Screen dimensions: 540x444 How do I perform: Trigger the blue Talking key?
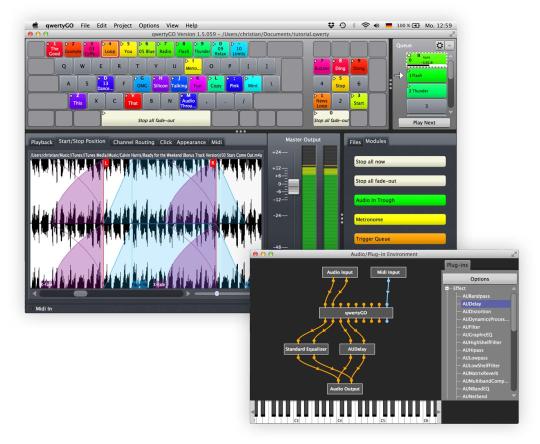click(x=179, y=84)
